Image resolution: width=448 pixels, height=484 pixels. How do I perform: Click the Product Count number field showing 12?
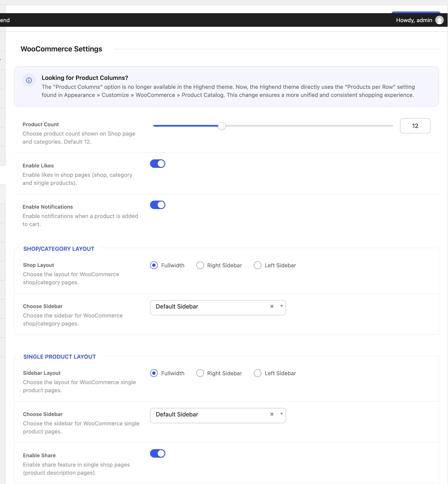[x=415, y=126]
